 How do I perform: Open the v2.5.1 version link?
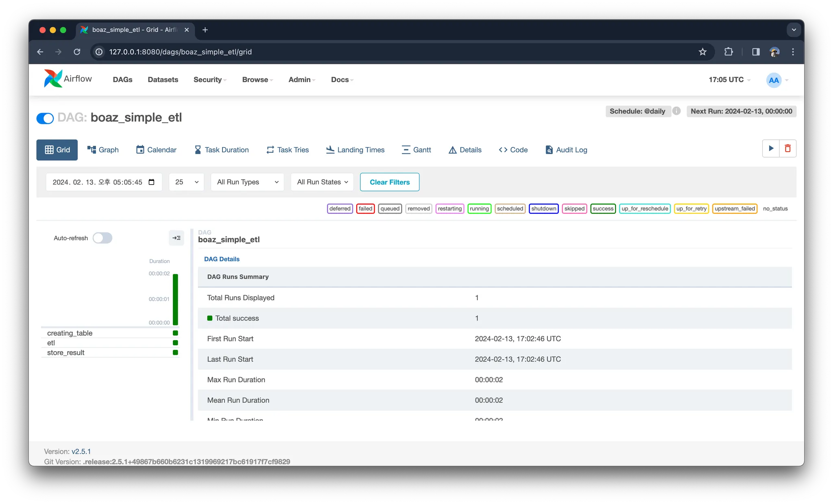[81, 451]
